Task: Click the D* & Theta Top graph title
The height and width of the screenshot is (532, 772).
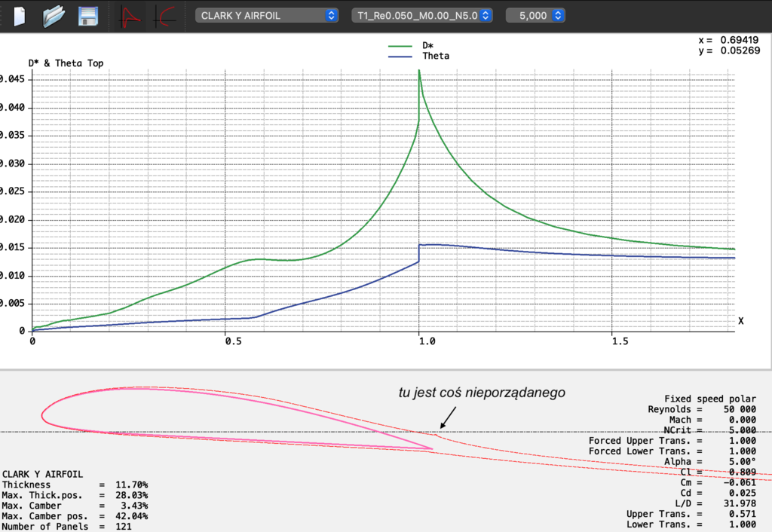Action: pyautogui.click(x=66, y=63)
